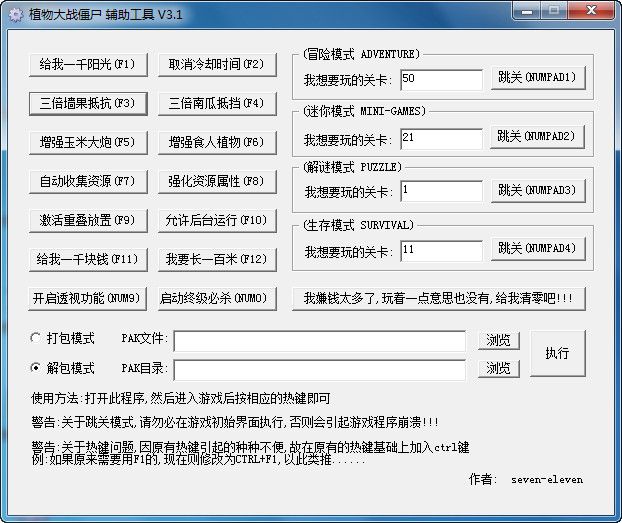The width and height of the screenshot is (622, 523).
Task: Click the CTRL+F1 example text line
Action: pyautogui.click(x=198, y=460)
